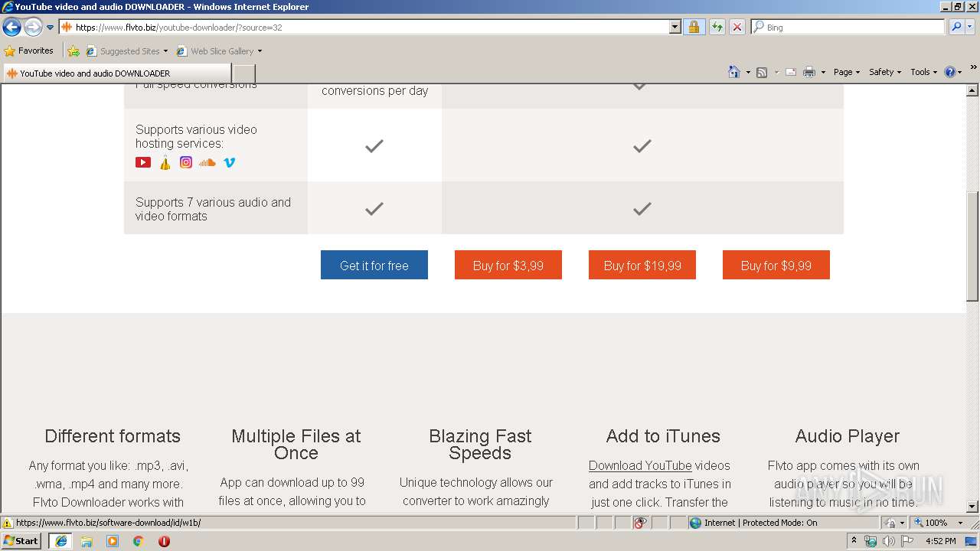Screen dimensions: 980x551
Task: Open the security lock report icon
Action: (x=694, y=28)
